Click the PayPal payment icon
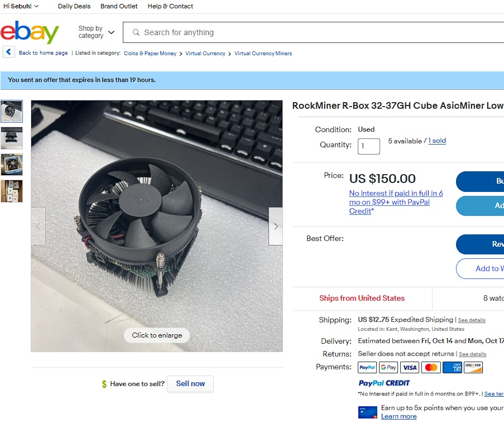 tap(367, 367)
